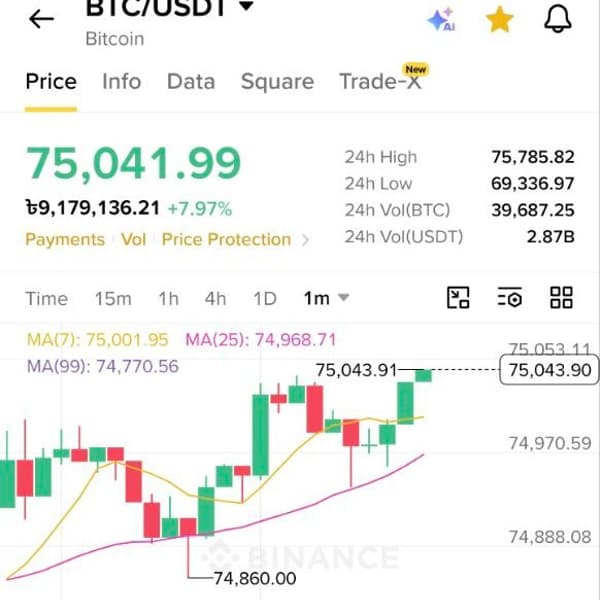Select the 15m chart interval
The image size is (600, 600).
(113, 298)
